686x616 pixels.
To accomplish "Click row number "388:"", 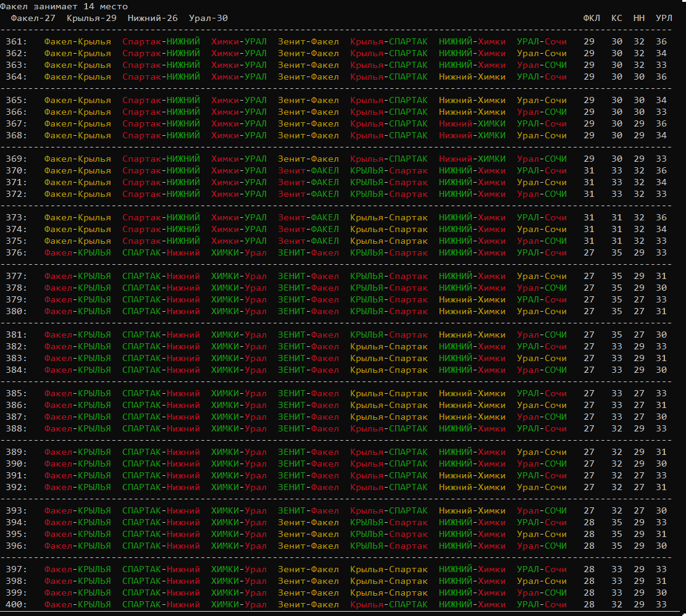I will pyautogui.click(x=16, y=429).
